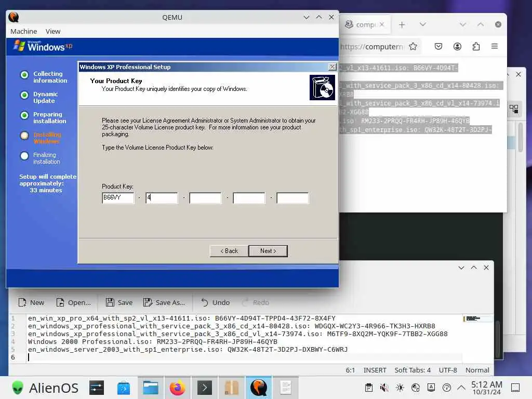Viewport: 532px width, 399px height.
Task: Open Normal syntax mode selector in status bar
Action: [477, 370]
